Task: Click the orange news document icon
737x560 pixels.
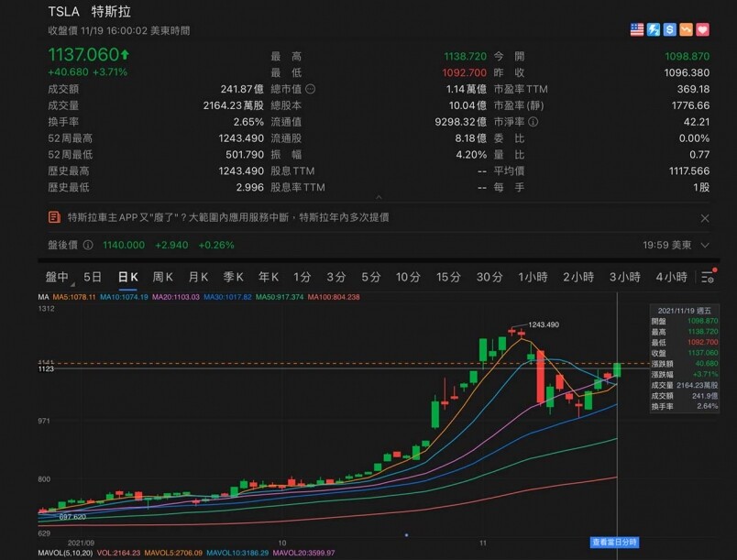Action: 54,217
